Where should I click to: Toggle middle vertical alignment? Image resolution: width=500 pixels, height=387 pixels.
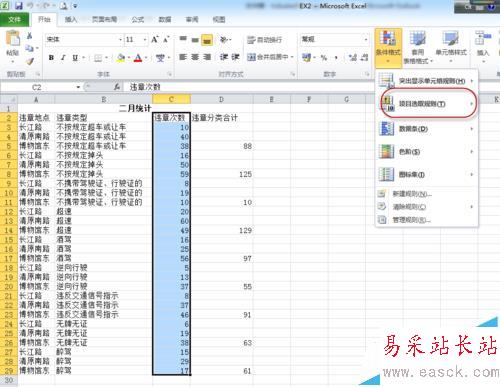195,40
